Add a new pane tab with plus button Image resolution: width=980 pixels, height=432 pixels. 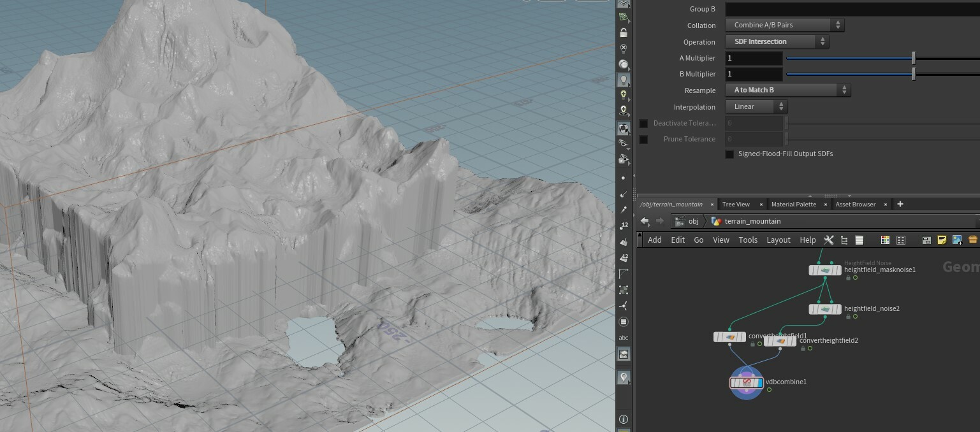tap(900, 204)
